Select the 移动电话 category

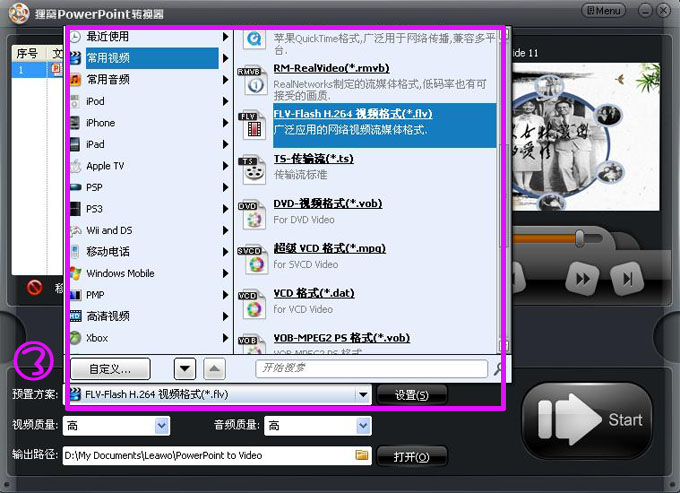click(108, 251)
